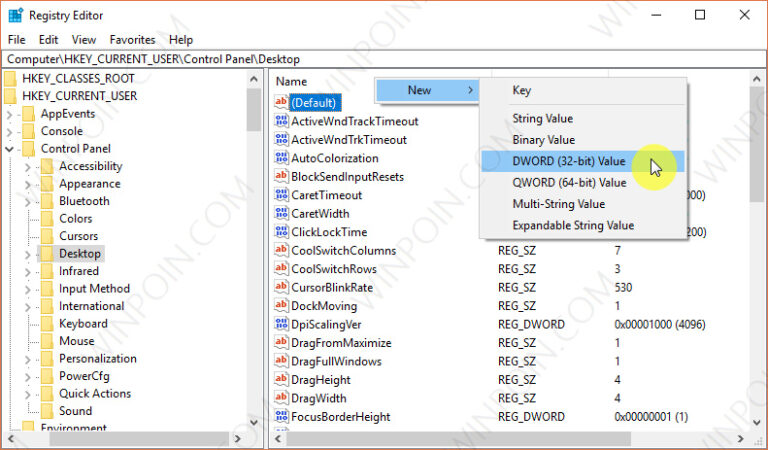Image resolution: width=768 pixels, height=450 pixels.
Task: Open the Favorites menu
Action: [x=132, y=40]
